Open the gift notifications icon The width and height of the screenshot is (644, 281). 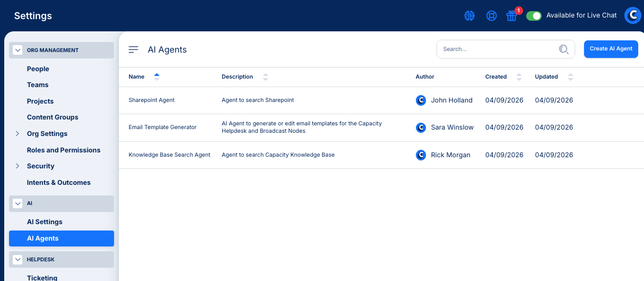point(511,16)
